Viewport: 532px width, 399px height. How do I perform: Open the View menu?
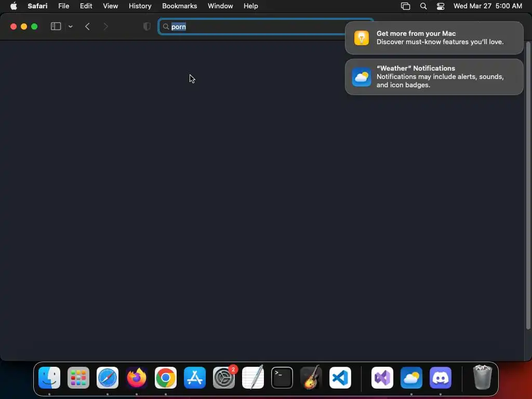[x=110, y=6]
